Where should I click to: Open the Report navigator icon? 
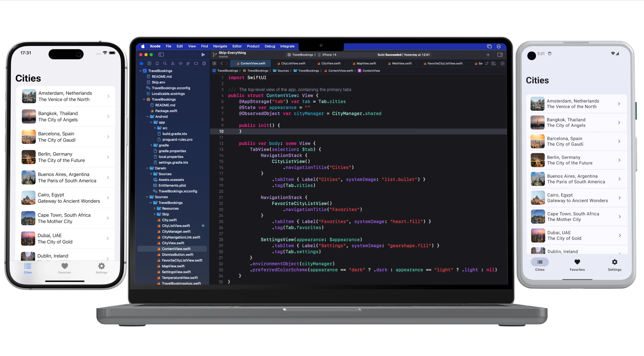pyautogui.click(x=204, y=63)
